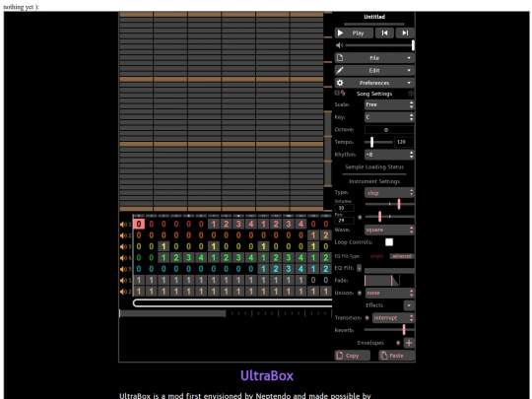Viewport: 532px width, 399px height.
Task: Click the Paste button clipboard icon
Action: 384,356
